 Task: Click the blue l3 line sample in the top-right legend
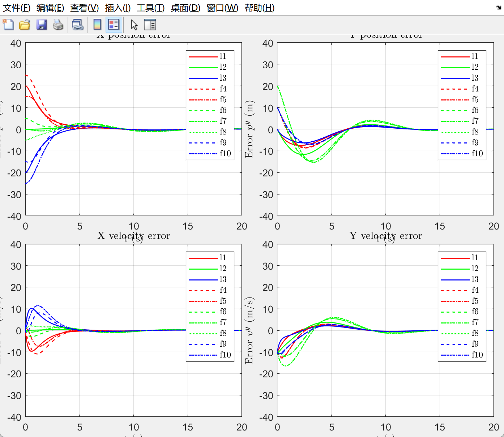pos(455,78)
